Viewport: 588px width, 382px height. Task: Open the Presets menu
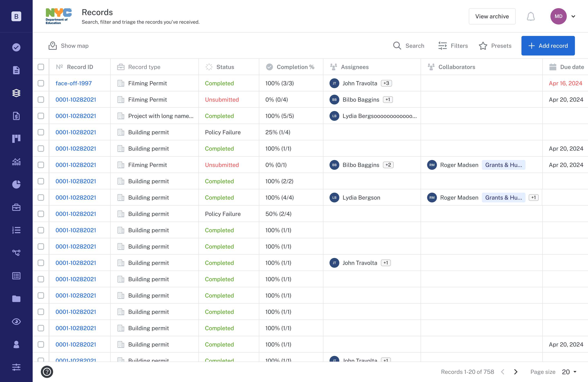(x=495, y=46)
